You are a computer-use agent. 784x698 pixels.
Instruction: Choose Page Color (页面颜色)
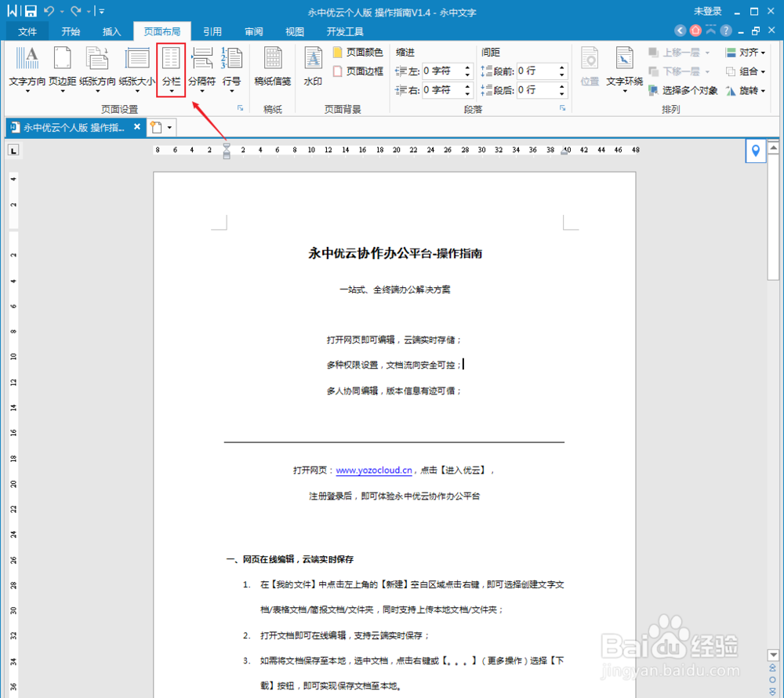(x=358, y=52)
